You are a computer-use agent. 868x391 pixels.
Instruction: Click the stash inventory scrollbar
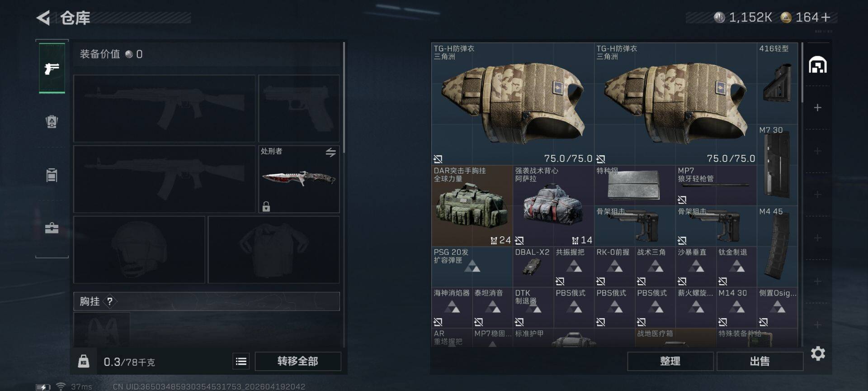click(x=802, y=72)
